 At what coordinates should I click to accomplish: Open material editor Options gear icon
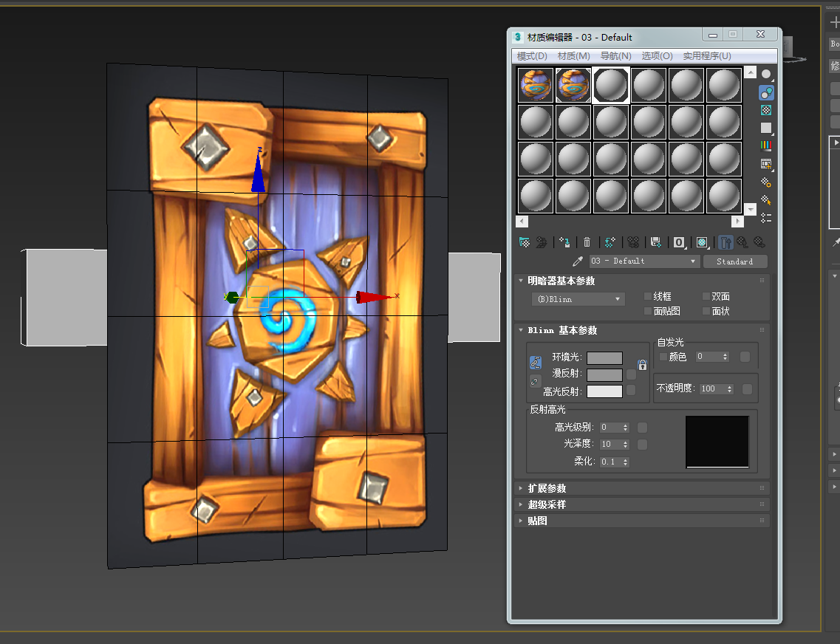(x=767, y=182)
